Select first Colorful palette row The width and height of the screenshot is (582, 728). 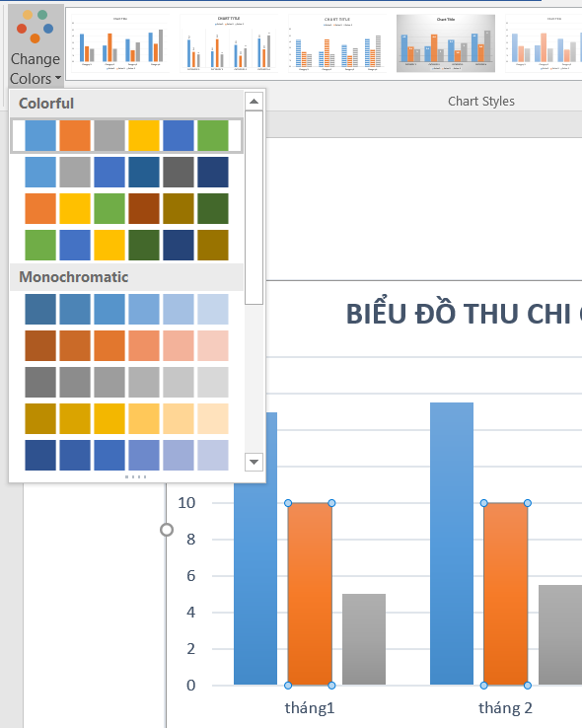click(x=126, y=135)
